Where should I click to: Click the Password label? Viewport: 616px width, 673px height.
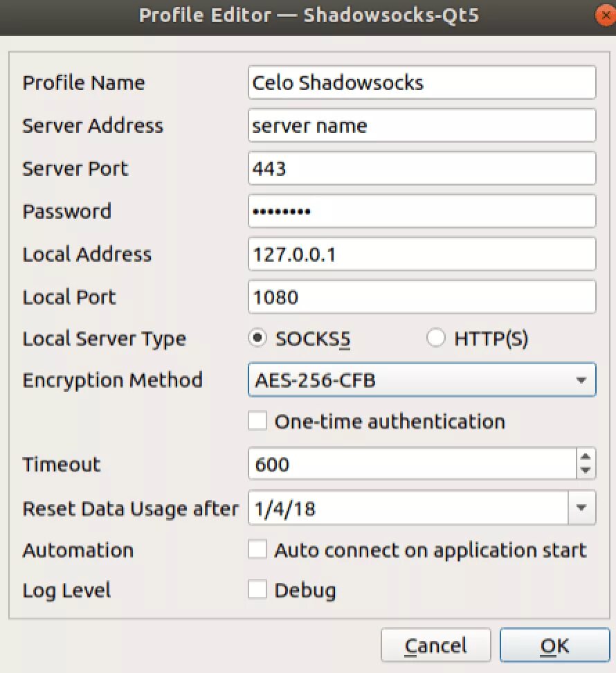[67, 211]
